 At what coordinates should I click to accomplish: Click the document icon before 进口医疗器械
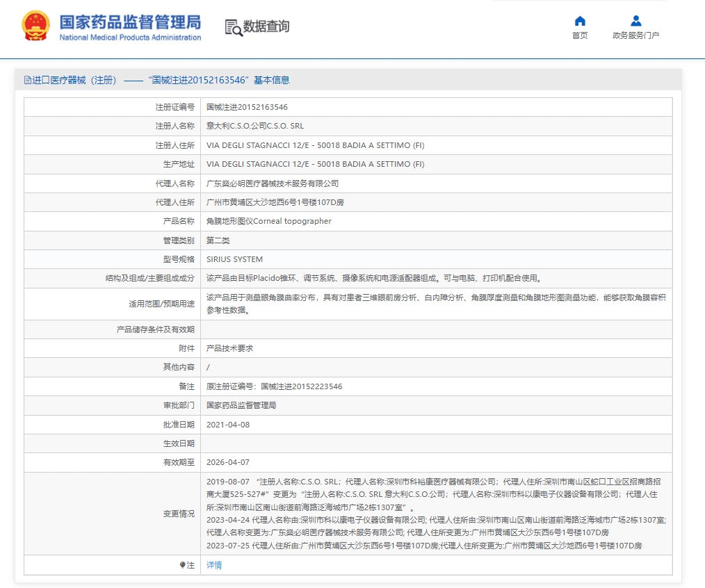(x=27, y=80)
